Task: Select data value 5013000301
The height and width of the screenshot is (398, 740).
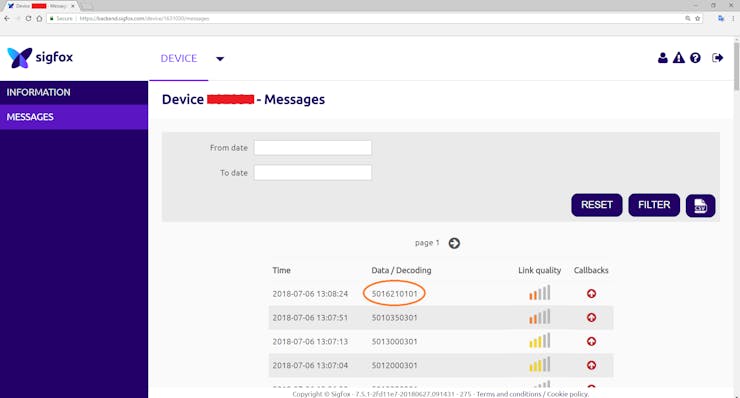Action: (395, 341)
